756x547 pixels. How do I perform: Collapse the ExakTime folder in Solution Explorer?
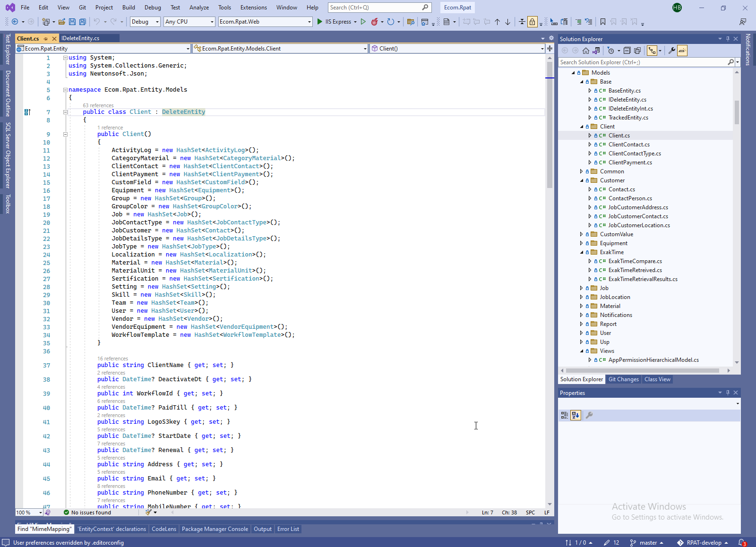582,252
